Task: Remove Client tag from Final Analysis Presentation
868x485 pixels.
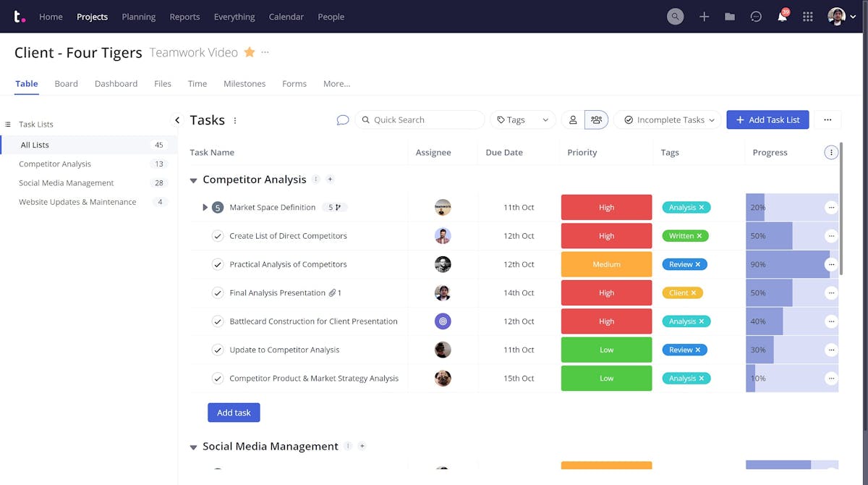Action: point(694,293)
